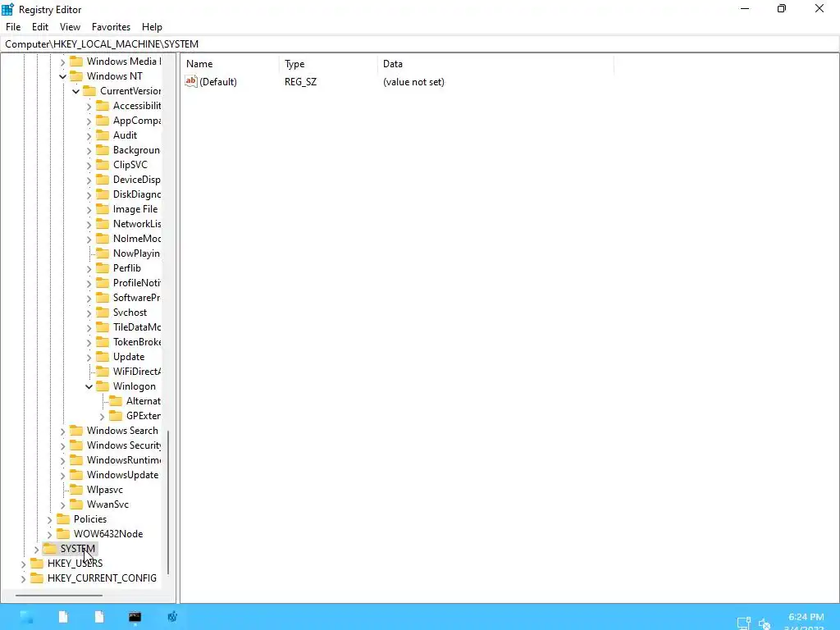Click the tree pane vertical scrollbar
840x630 pixels.
(168, 501)
